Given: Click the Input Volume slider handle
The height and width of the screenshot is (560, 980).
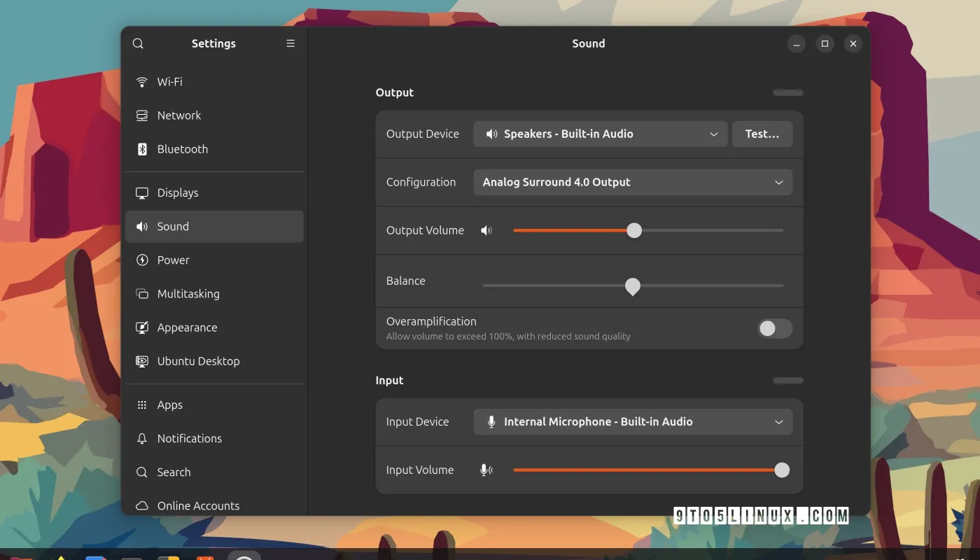Looking at the screenshot, I should [x=782, y=470].
